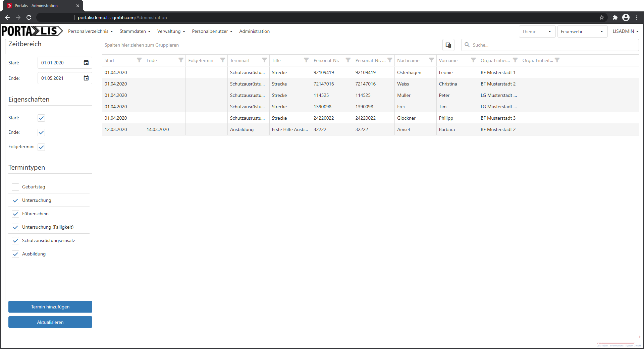Image resolution: width=644 pixels, height=349 pixels.
Task: Click the PORTALIS logo
Action: point(32,31)
